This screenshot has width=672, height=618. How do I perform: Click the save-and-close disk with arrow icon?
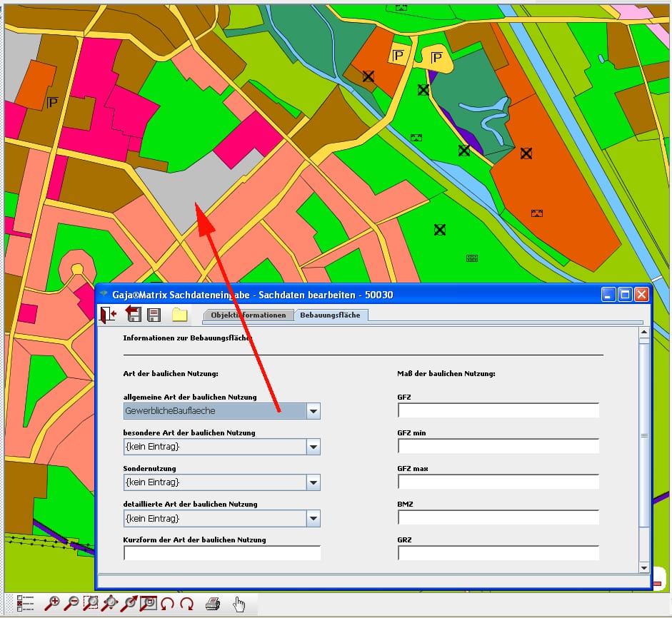tap(133, 315)
